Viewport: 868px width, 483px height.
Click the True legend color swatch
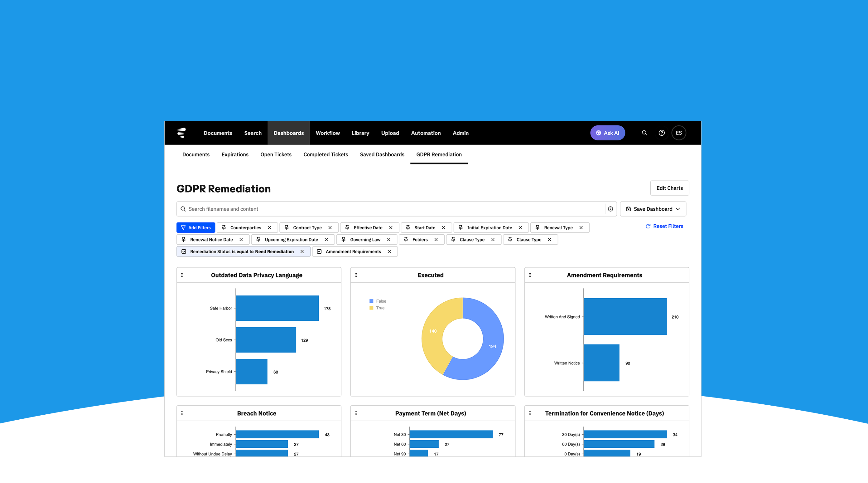371,308
